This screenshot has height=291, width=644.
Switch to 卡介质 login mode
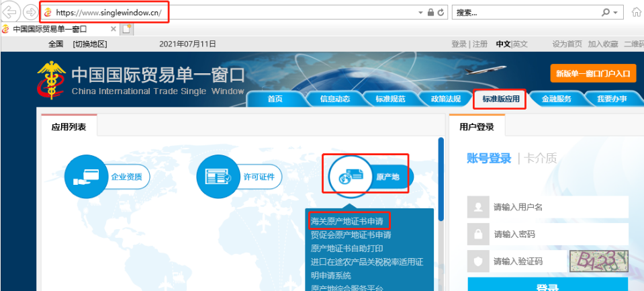click(541, 158)
